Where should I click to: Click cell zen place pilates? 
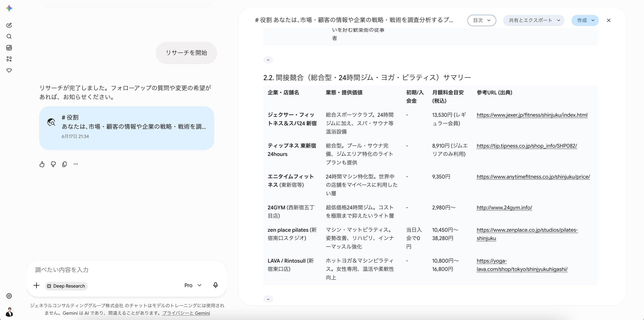coord(292,234)
